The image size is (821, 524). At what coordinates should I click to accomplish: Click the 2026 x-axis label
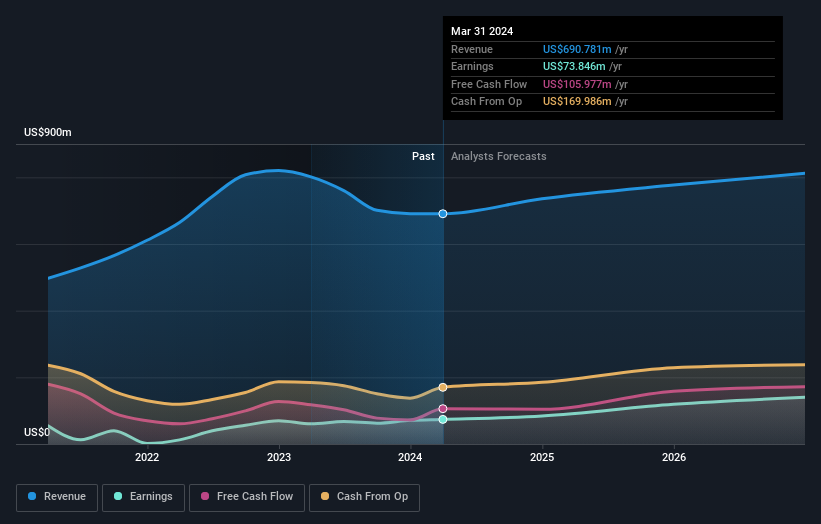point(674,458)
